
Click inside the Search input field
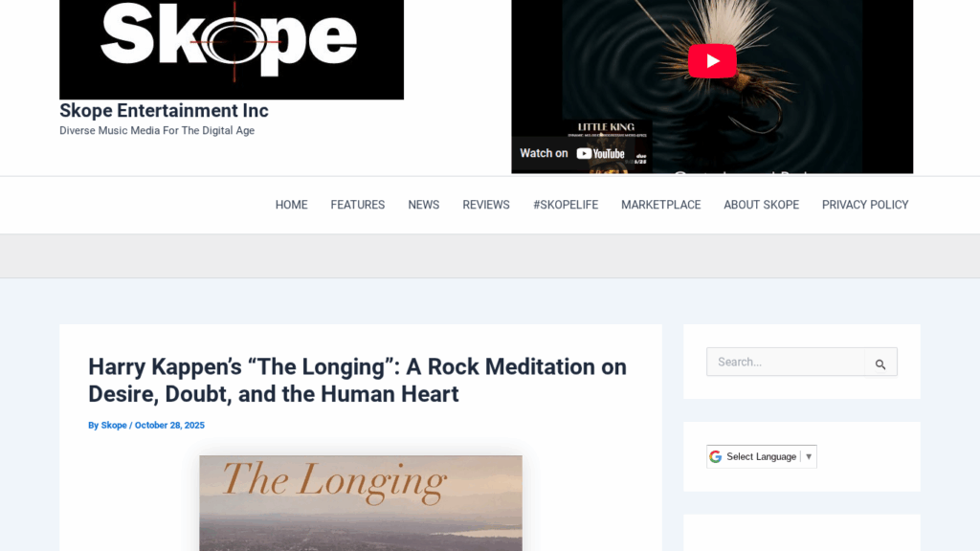[x=786, y=362]
